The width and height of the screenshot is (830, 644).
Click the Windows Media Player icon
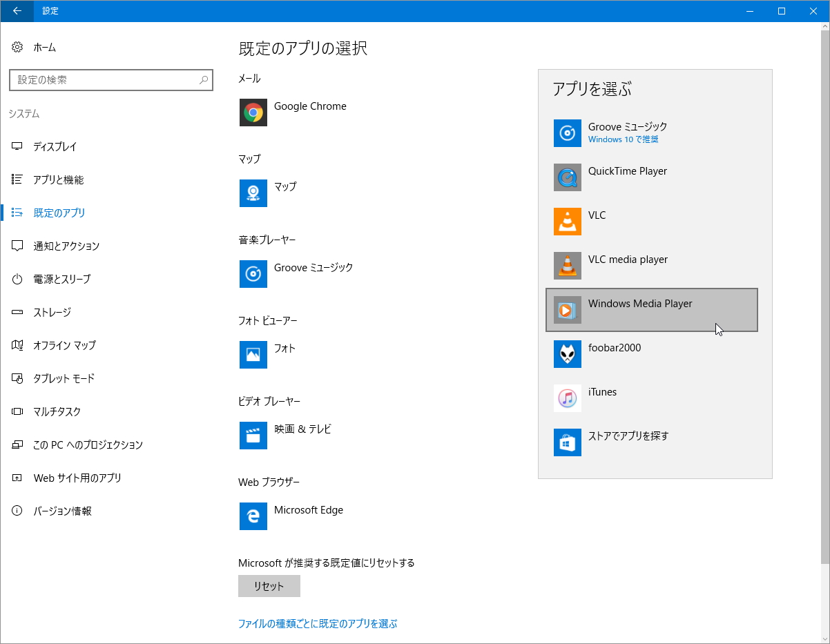click(568, 310)
